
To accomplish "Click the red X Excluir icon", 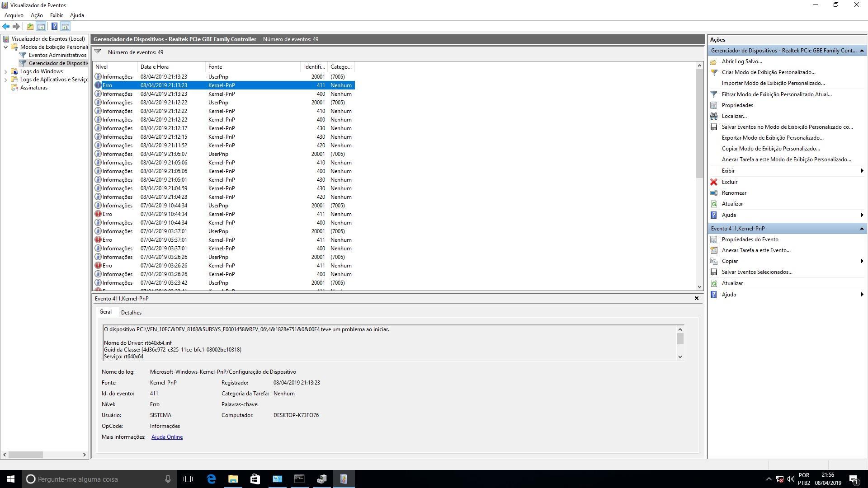I will click(x=714, y=182).
